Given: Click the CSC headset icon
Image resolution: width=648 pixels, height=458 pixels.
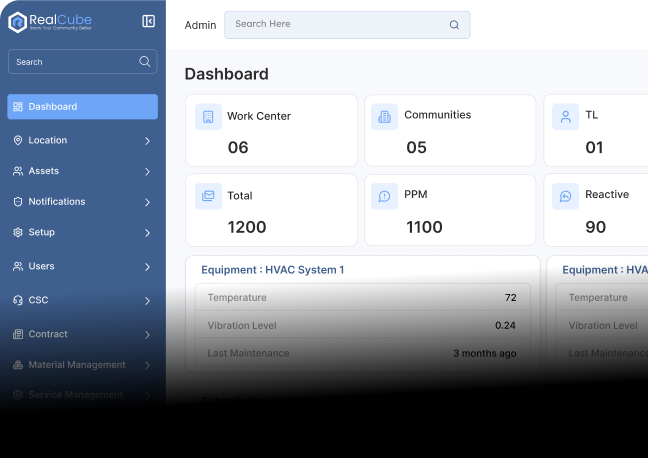Looking at the screenshot, I should coord(18,300).
